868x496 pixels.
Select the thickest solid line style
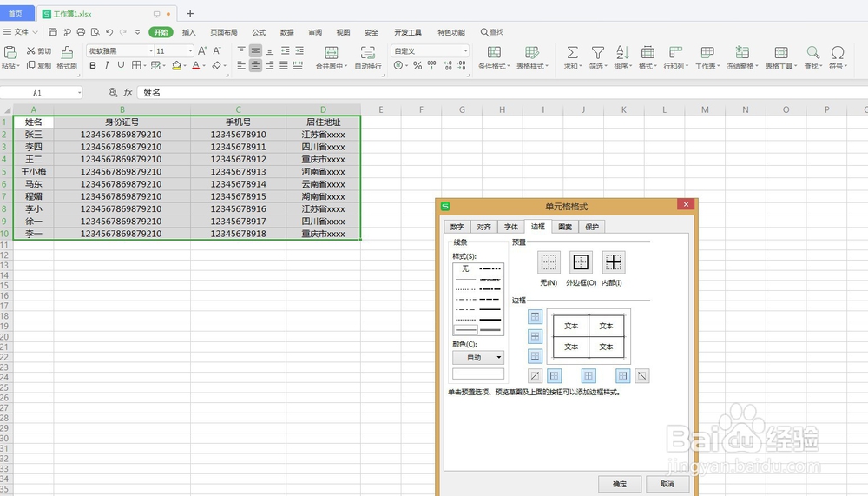pos(490,320)
